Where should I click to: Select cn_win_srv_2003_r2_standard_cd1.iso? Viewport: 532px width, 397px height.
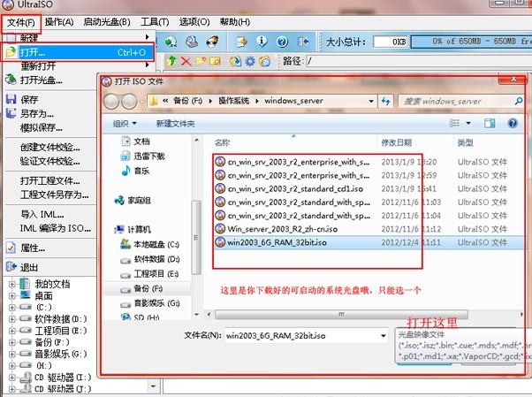[x=283, y=188]
